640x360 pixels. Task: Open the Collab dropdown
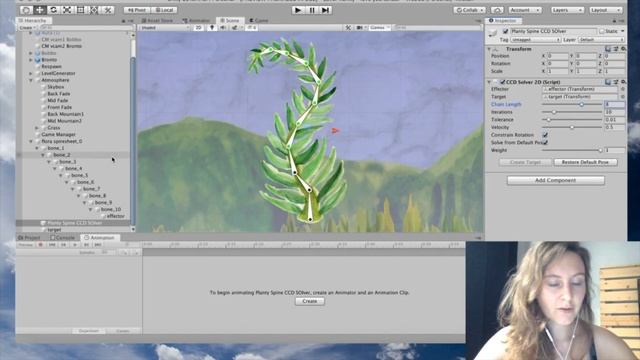(469, 10)
